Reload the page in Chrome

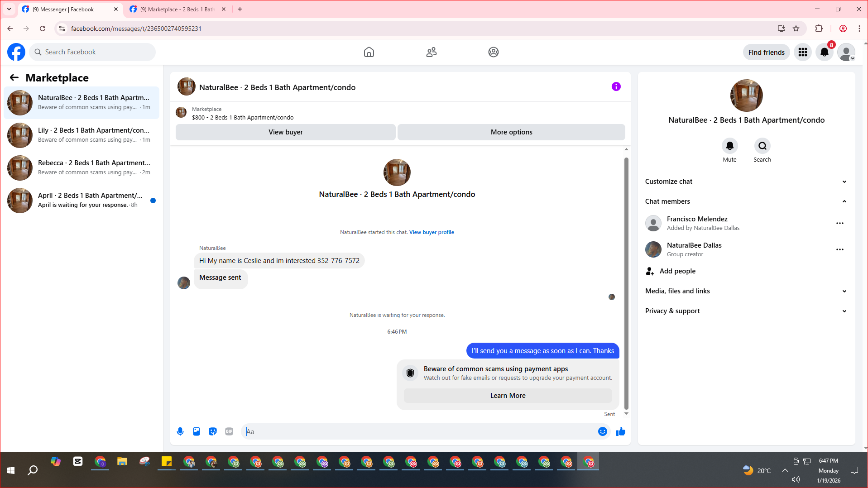click(x=43, y=29)
